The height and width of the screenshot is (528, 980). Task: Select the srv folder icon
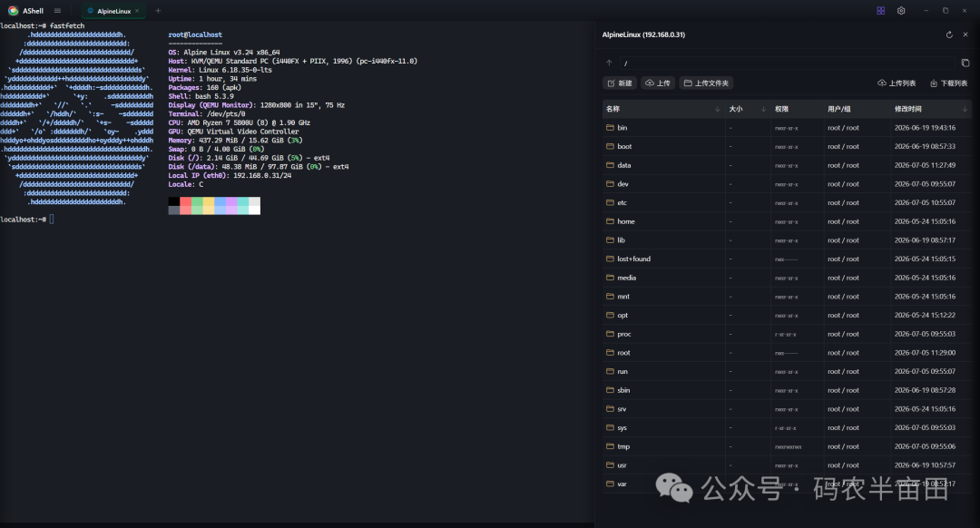pyautogui.click(x=610, y=408)
